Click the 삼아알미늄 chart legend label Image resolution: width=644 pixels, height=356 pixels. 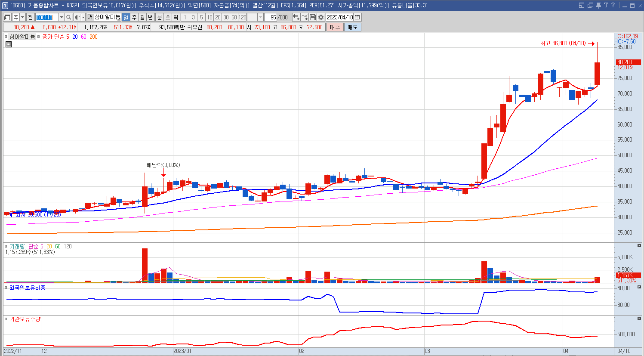click(22, 37)
